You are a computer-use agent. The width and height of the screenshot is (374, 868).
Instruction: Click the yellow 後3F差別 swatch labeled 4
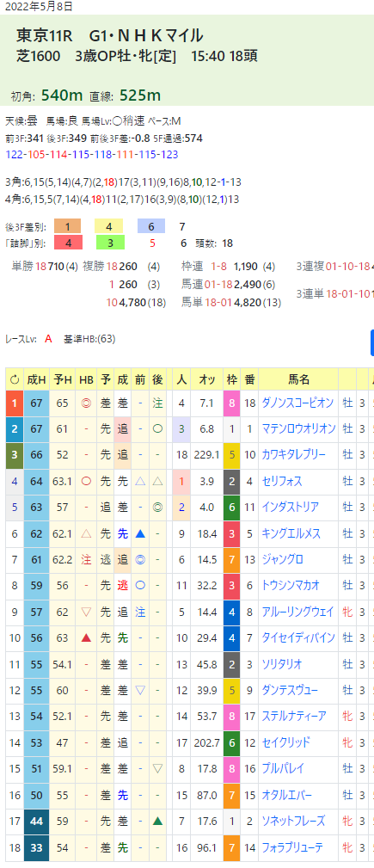pyautogui.click(x=109, y=226)
